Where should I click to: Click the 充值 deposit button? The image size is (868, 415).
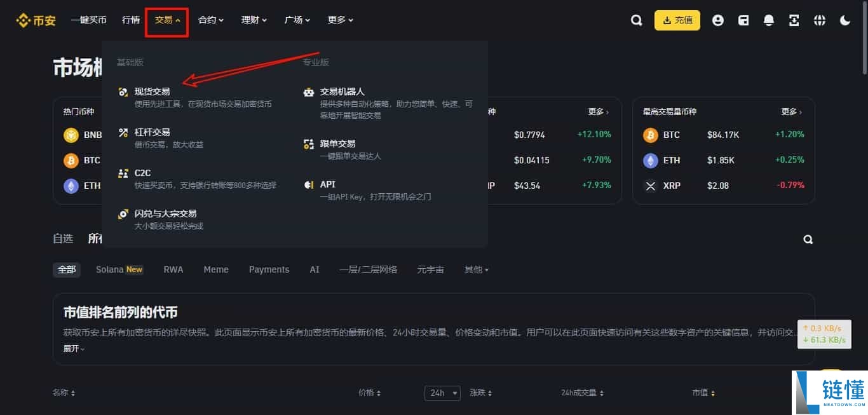(x=677, y=20)
